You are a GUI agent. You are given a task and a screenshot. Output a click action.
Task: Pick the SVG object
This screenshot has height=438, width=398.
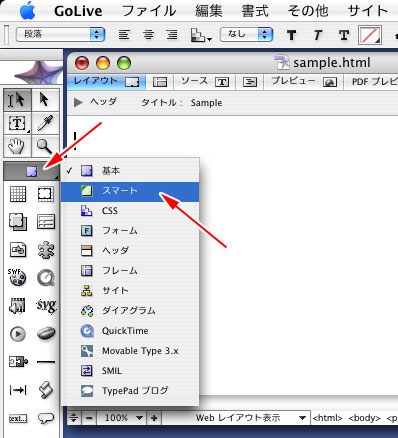(46, 305)
